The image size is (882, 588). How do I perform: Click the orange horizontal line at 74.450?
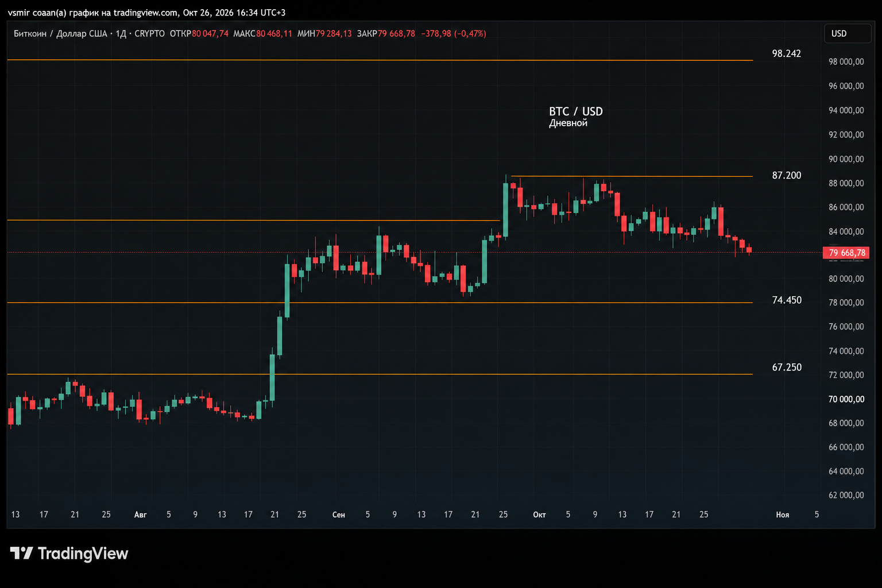point(380,303)
